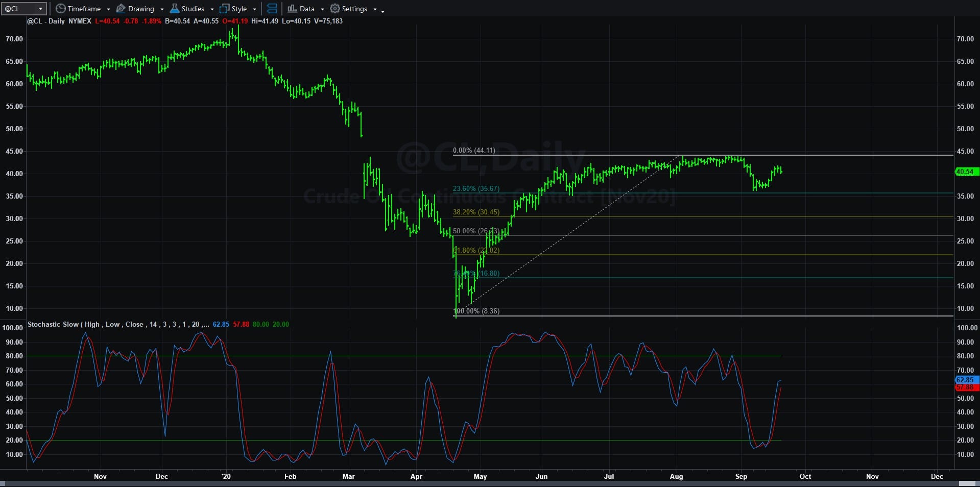Image resolution: width=980 pixels, height=487 pixels.
Task: Click the scrollbar thumb below the chart
Action: point(968,483)
